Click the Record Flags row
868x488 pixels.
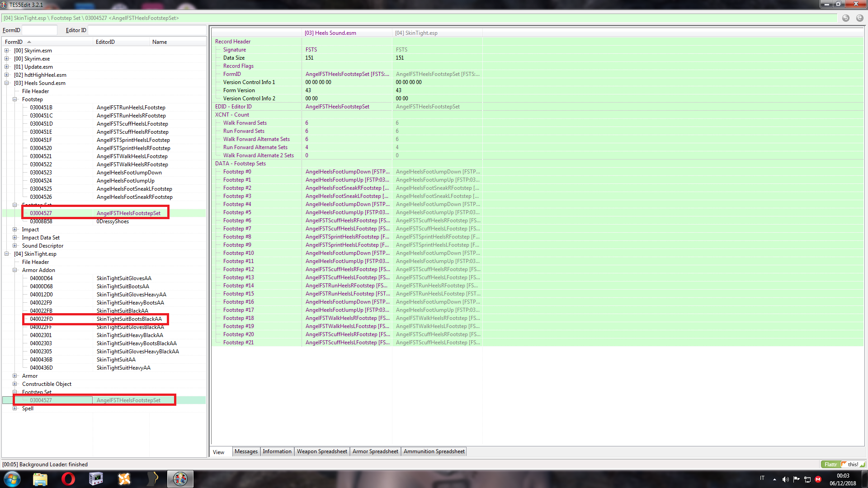(537, 66)
